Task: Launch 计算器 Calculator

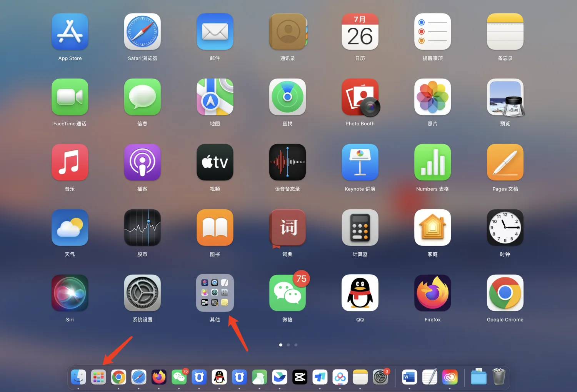Action: coord(360,227)
